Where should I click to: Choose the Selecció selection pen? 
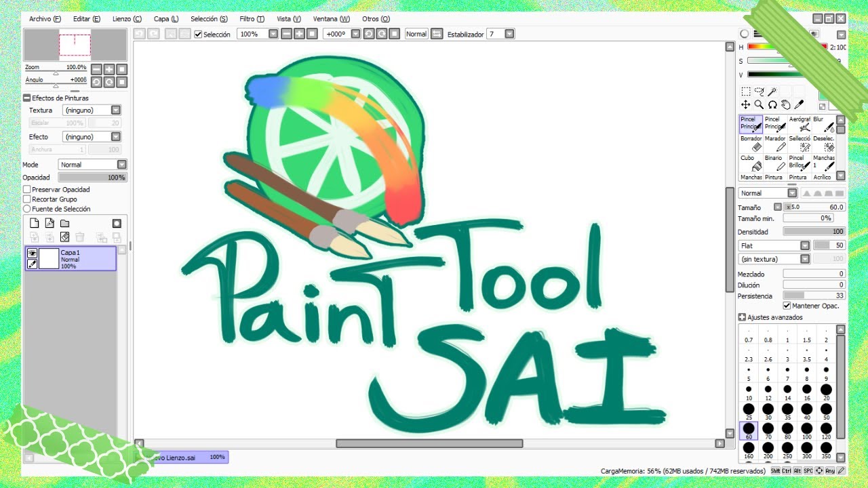(x=800, y=143)
